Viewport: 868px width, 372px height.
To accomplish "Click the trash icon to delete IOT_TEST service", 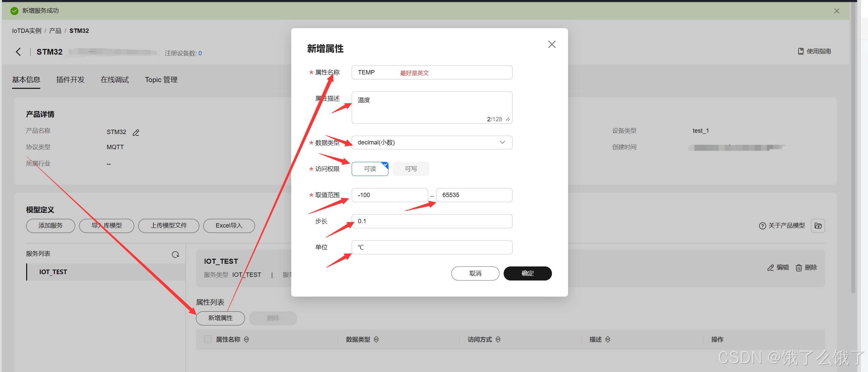I will [x=799, y=268].
